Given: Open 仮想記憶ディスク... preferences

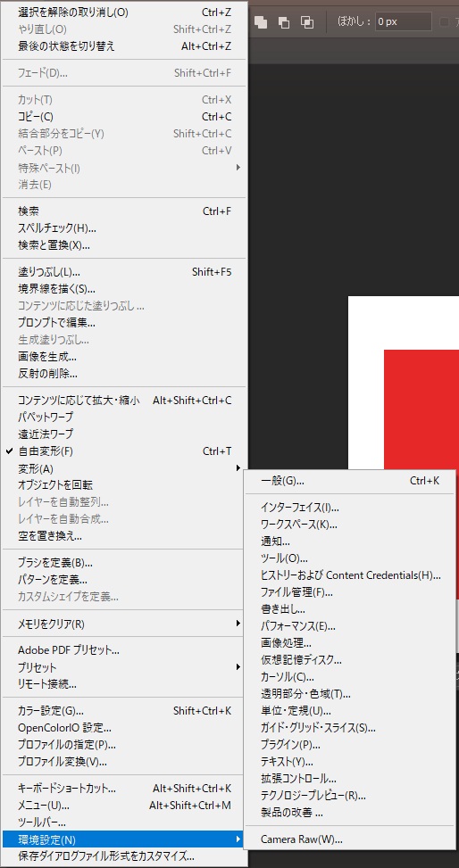Looking at the screenshot, I should 350,660.
